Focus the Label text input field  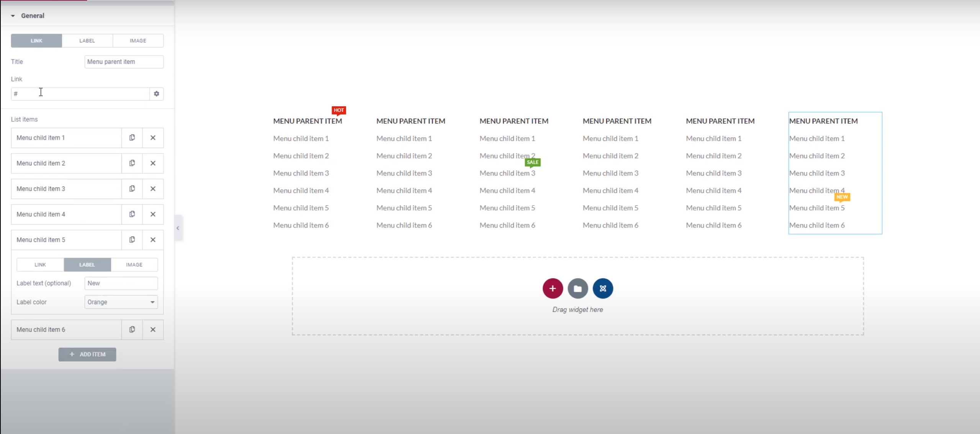tap(121, 283)
